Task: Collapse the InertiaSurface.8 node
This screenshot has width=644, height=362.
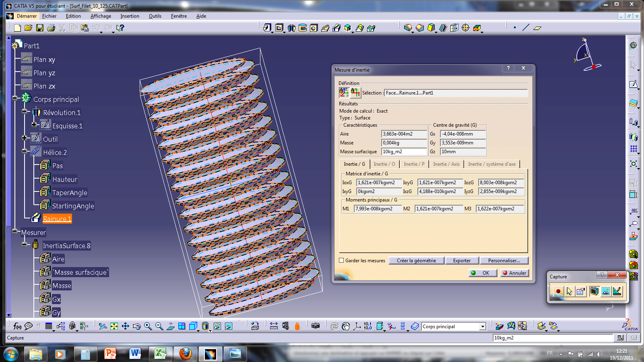Action: (x=25, y=244)
